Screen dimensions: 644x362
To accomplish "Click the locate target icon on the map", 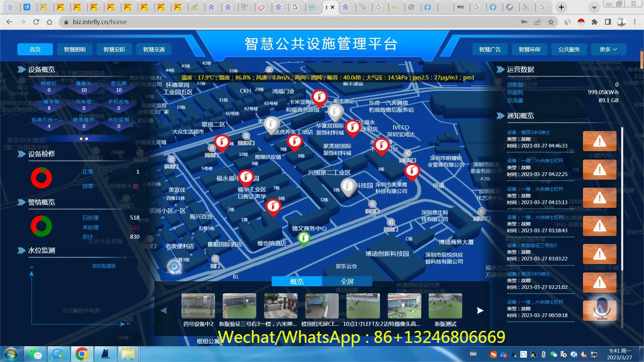I will [x=174, y=266].
